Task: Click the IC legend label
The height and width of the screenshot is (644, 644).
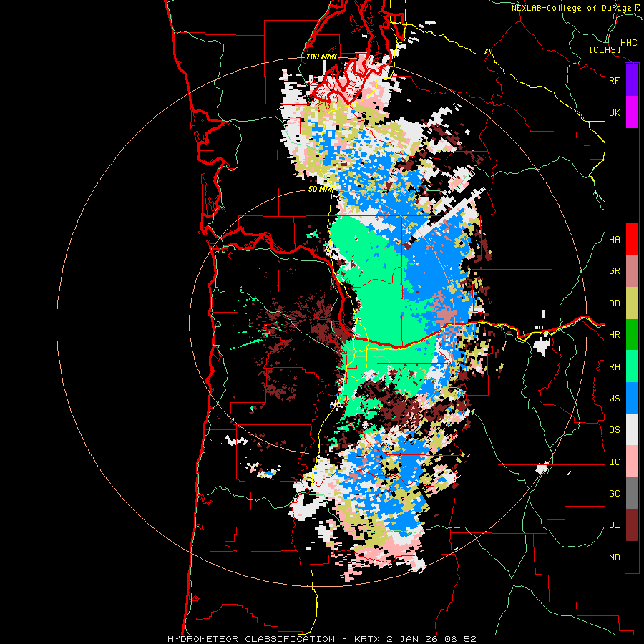Action: click(x=615, y=462)
